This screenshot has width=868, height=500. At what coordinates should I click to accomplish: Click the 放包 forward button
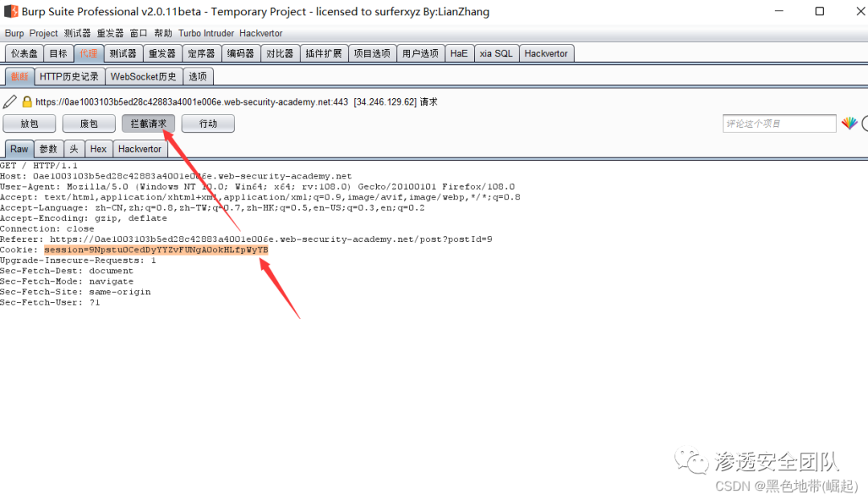[x=30, y=124]
